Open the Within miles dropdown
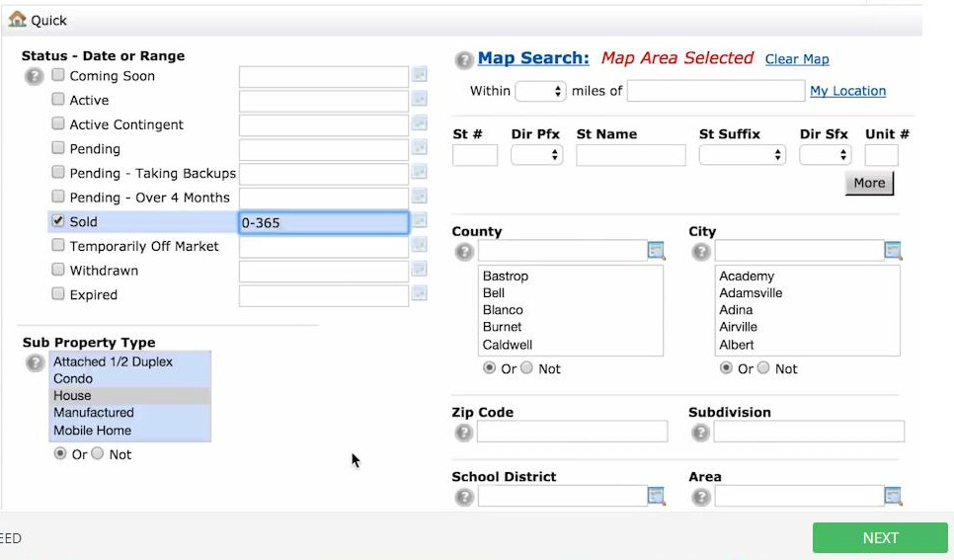This screenshot has width=954, height=560. [540, 91]
